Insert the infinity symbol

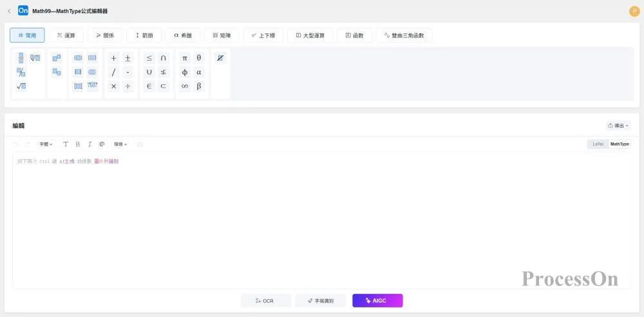pyautogui.click(x=185, y=86)
